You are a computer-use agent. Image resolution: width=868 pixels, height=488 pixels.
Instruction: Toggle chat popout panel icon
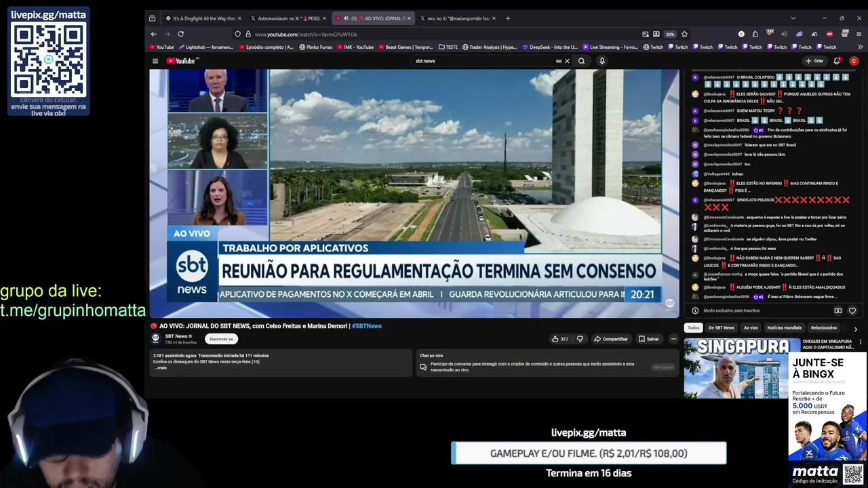point(837,311)
